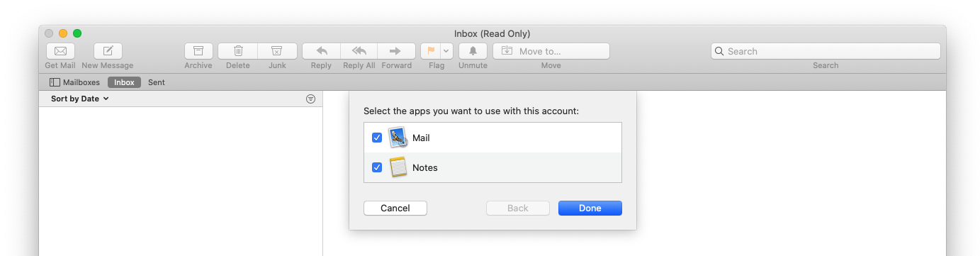
Task: Show the Mailboxes sidebar
Action: click(x=74, y=82)
